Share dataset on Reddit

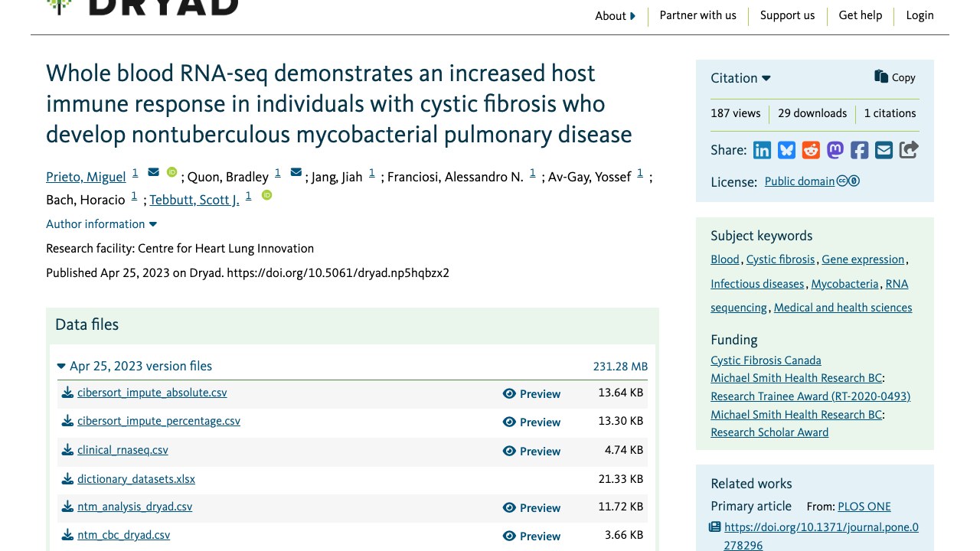[811, 150]
